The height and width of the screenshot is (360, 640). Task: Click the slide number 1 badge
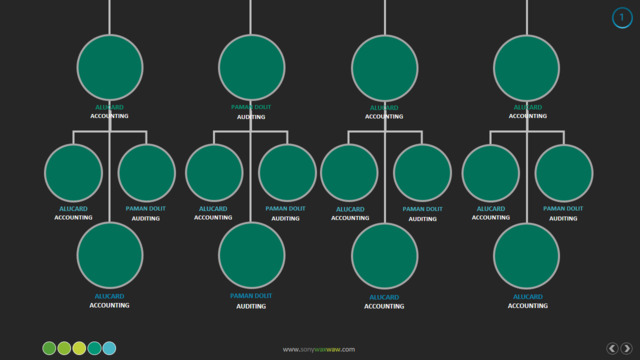(x=622, y=18)
